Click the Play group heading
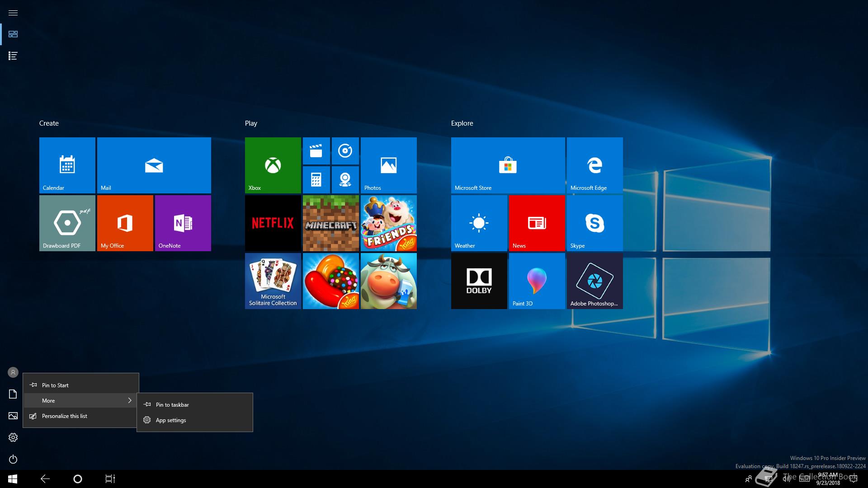Image resolution: width=868 pixels, height=488 pixels. coord(251,123)
